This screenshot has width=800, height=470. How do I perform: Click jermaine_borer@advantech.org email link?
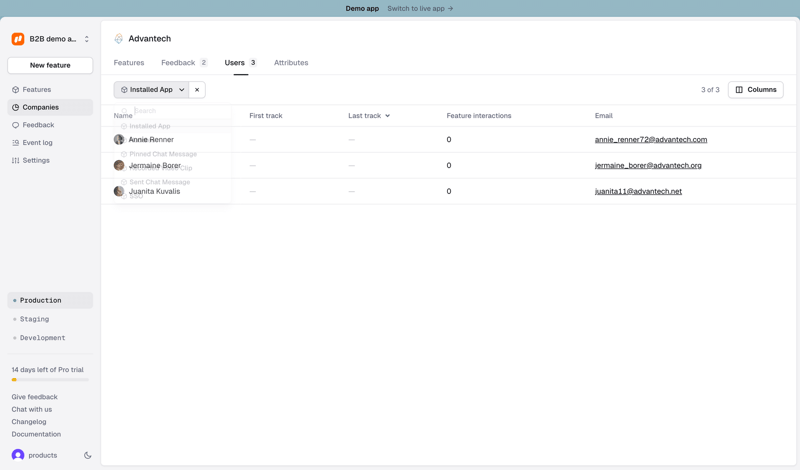click(648, 165)
